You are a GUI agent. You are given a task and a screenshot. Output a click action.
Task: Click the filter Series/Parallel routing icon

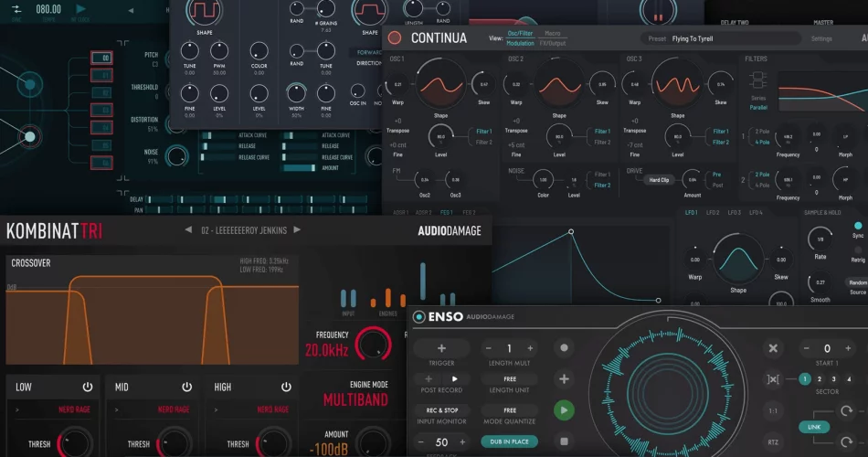[x=757, y=80]
